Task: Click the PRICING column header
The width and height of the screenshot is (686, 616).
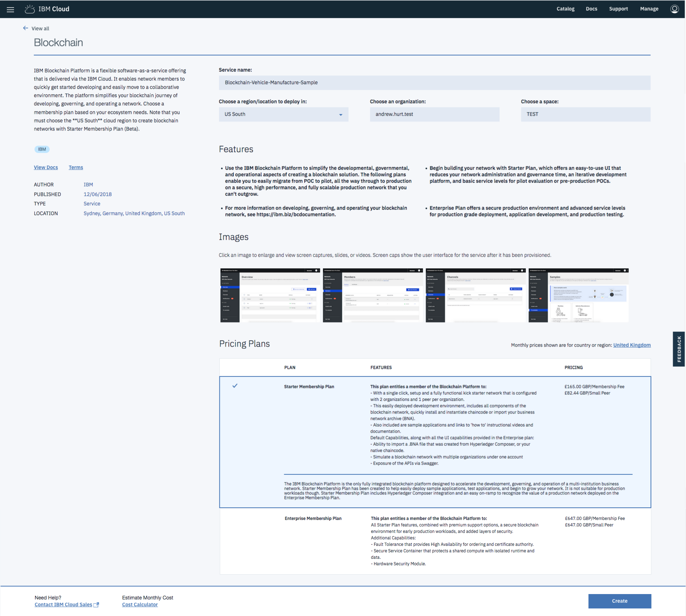Action: click(573, 368)
